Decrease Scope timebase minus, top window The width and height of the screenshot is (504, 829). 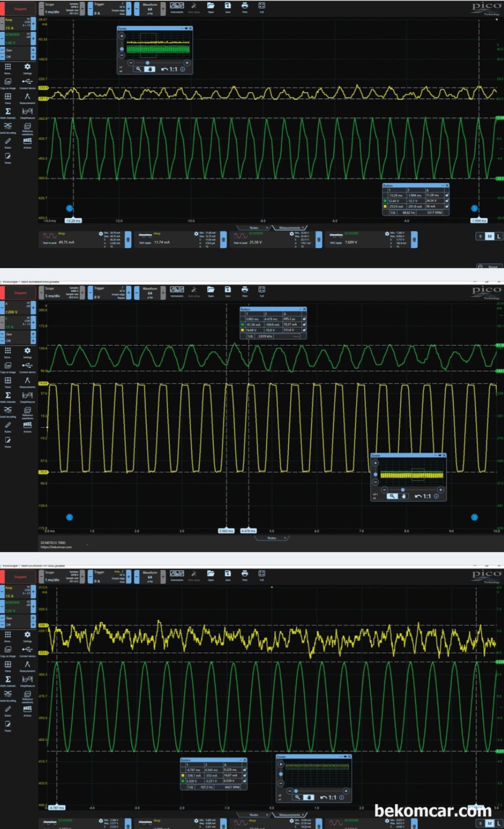click(x=41, y=8)
